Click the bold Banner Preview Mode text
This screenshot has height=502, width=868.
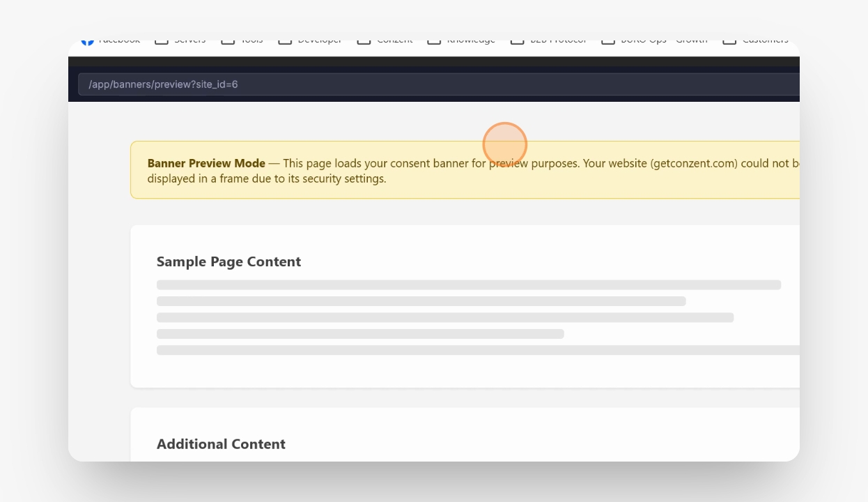(206, 163)
